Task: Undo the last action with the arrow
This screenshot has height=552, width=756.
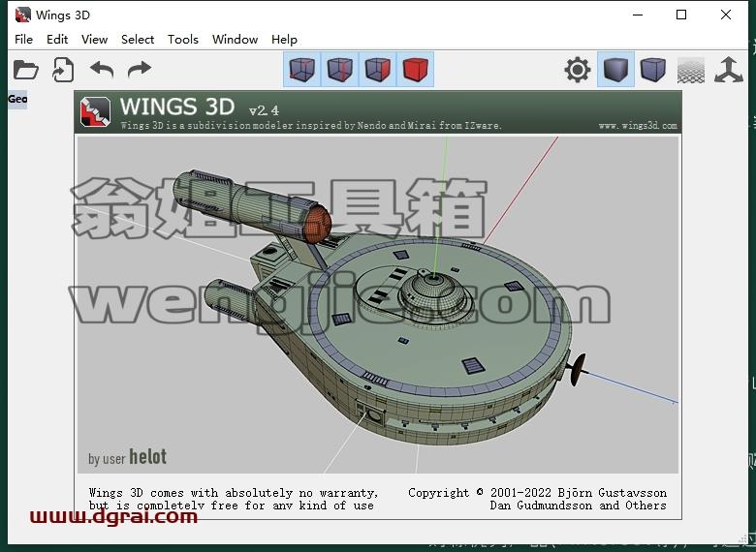Action: pyautogui.click(x=102, y=70)
